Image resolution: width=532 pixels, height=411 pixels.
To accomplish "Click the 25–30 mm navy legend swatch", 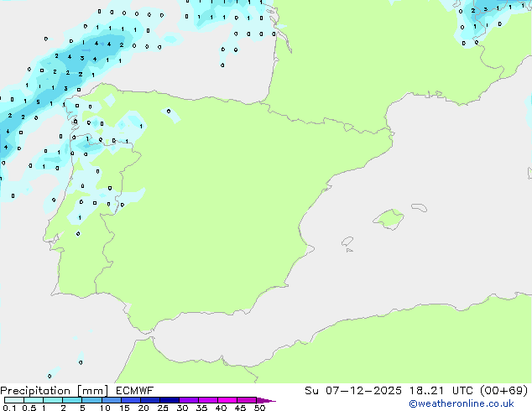I will tap(169, 400).
